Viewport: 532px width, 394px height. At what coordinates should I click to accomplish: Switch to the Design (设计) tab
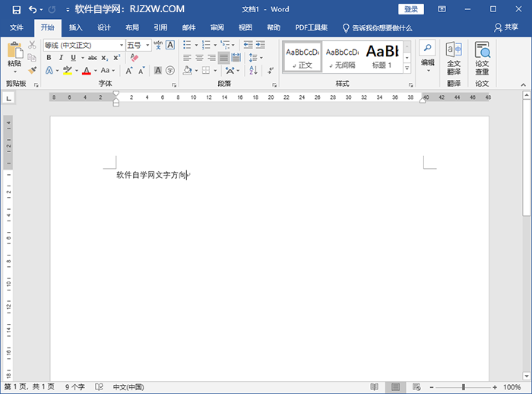tap(104, 27)
